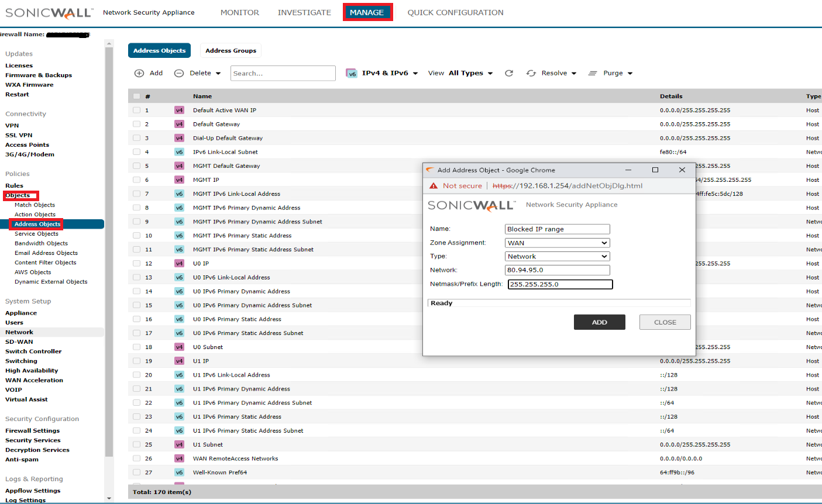Switch to the Address Groups tab

(231, 50)
